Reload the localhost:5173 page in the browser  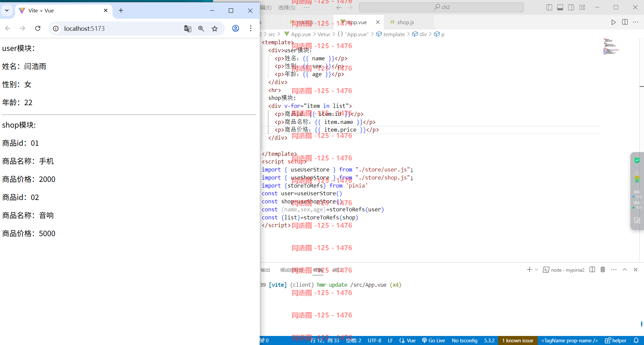38,28
